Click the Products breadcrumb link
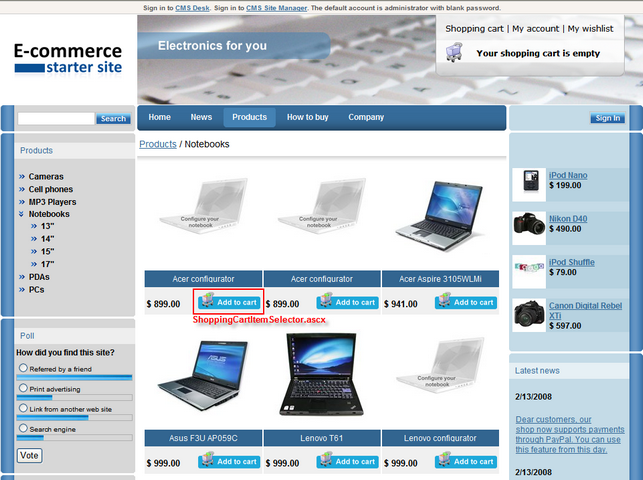 [x=158, y=144]
